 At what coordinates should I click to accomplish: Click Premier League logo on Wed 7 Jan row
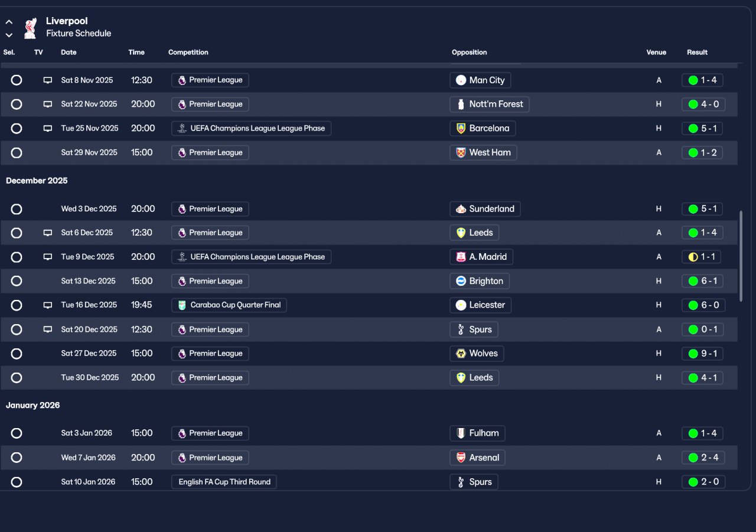(182, 458)
